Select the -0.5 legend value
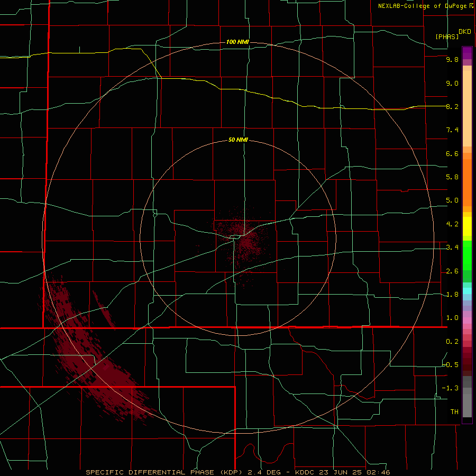Viewport: 476px width, 476px height. 451,365
